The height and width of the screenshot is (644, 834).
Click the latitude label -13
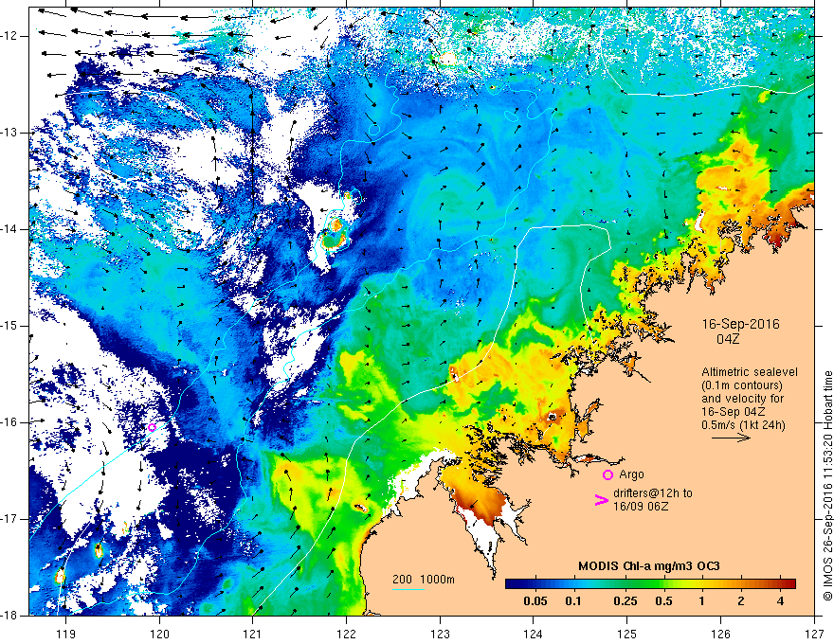coord(9,133)
